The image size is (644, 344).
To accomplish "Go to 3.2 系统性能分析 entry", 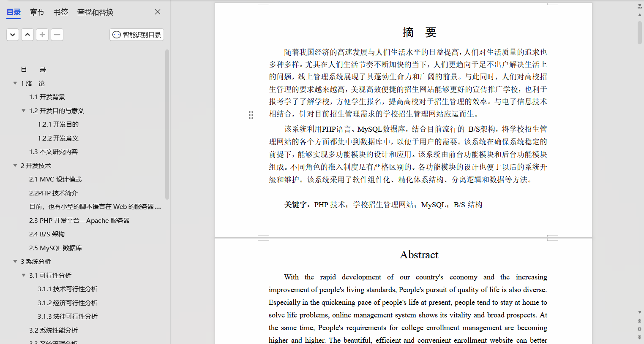I will [53, 330].
